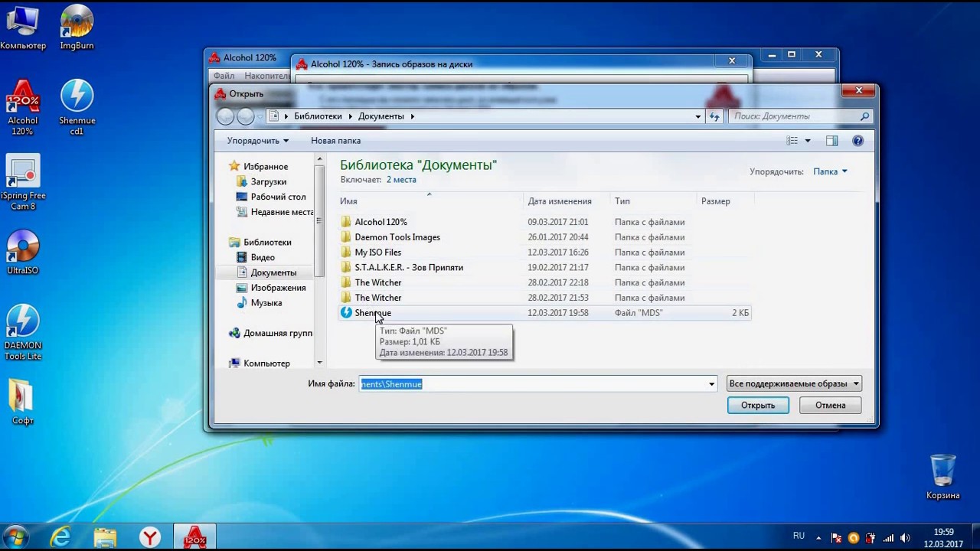This screenshot has width=980, height=551.
Task: Click the power plug tray icon
Action: point(871,538)
